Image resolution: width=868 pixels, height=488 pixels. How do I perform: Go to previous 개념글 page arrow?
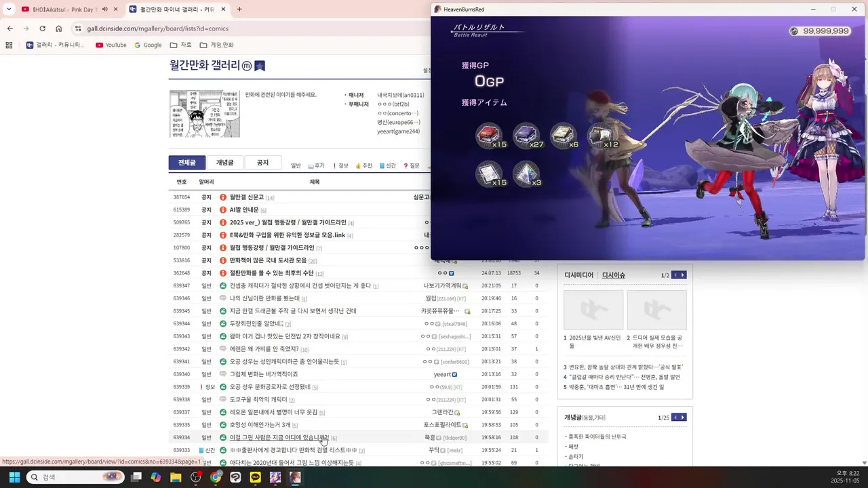tap(675, 418)
